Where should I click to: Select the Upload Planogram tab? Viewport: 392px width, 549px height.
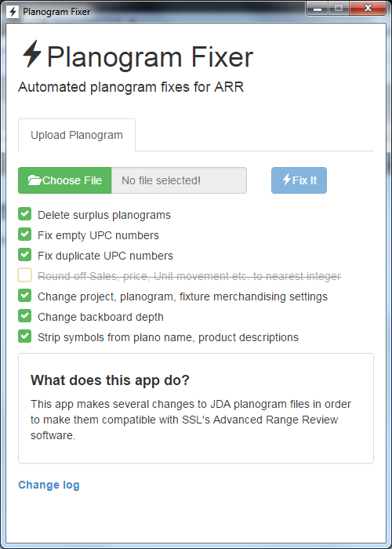click(77, 135)
